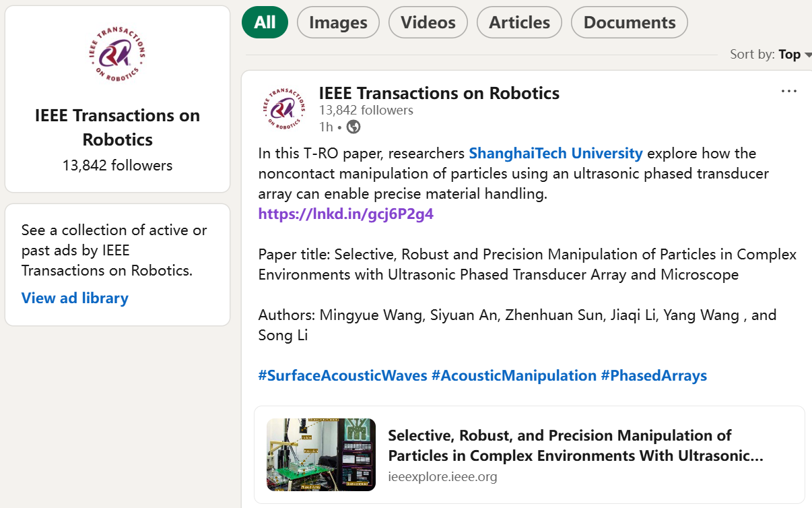Switch to the Documents filter

click(629, 22)
